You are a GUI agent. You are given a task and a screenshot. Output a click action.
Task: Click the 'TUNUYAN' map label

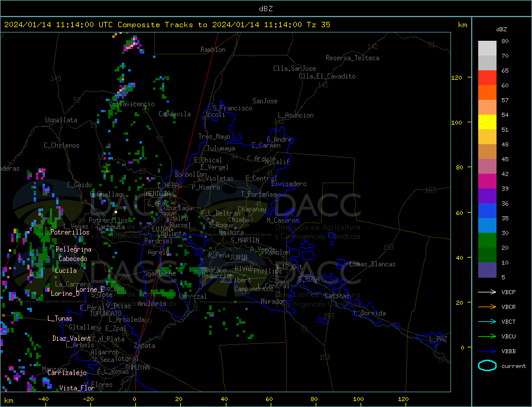tap(137, 367)
